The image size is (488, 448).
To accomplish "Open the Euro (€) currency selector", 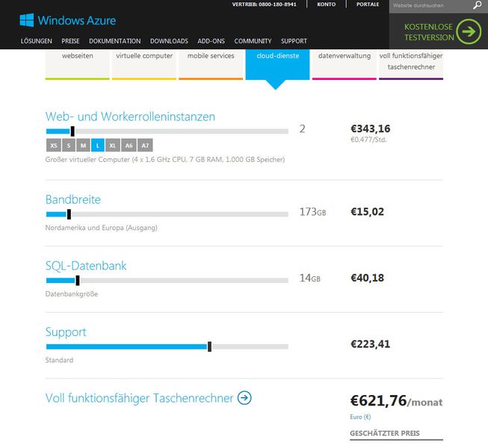I will [360, 417].
